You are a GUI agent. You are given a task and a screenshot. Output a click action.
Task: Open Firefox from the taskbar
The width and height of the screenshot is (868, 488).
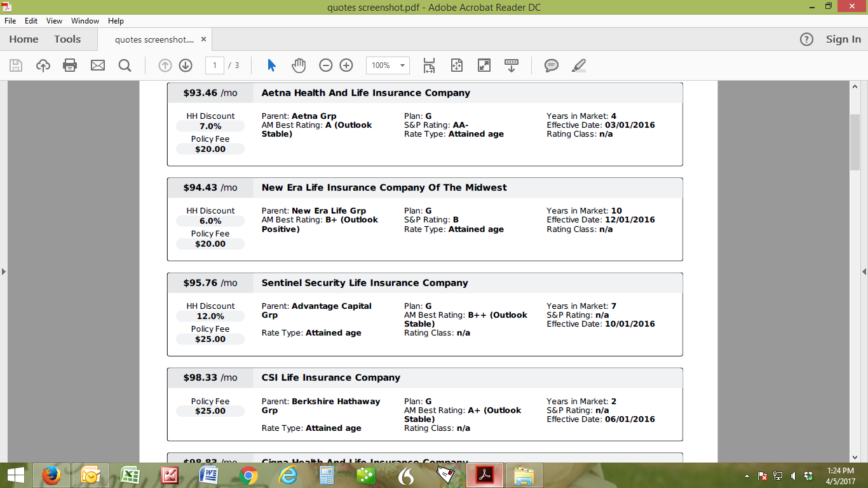[x=51, y=475]
